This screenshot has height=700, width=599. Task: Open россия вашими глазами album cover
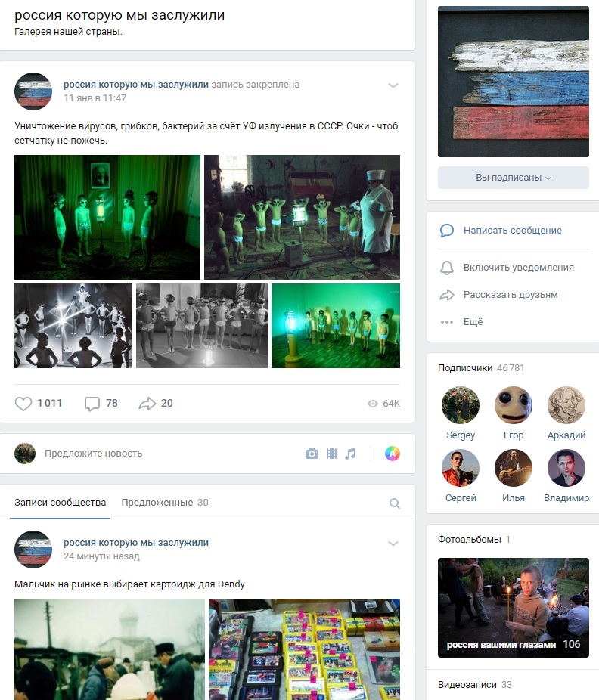coord(514,607)
